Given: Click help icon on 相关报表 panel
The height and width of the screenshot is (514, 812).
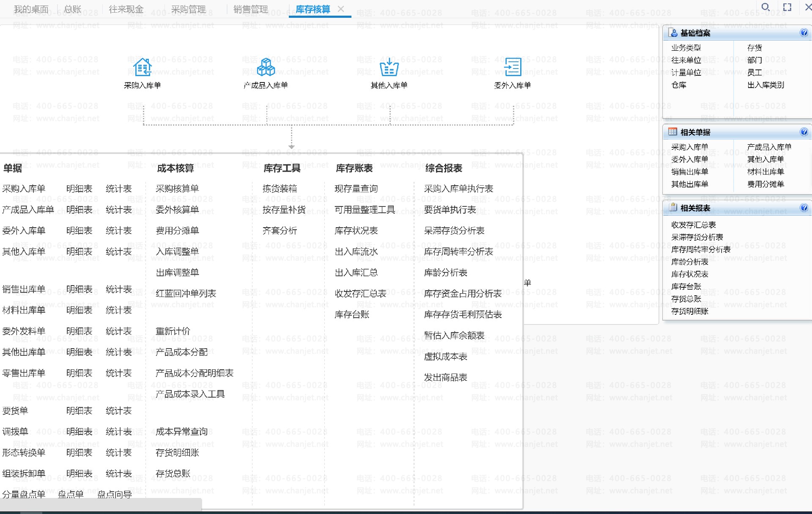Looking at the screenshot, I should (x=804, y=208).
